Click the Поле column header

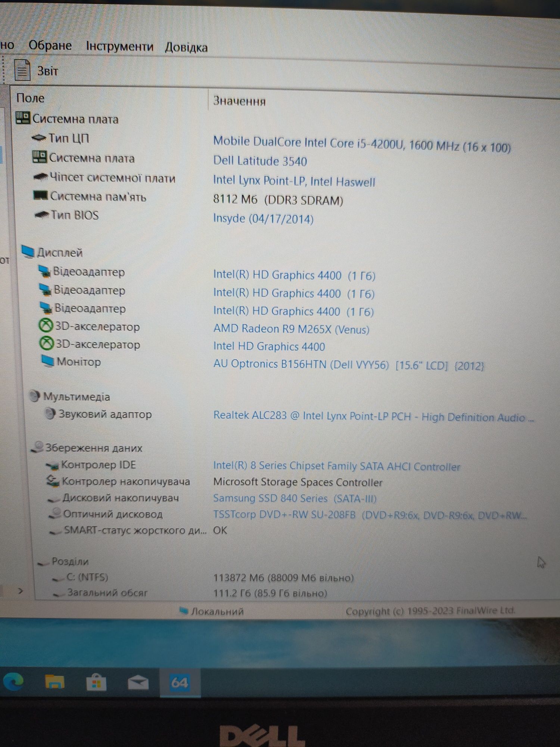30,98
